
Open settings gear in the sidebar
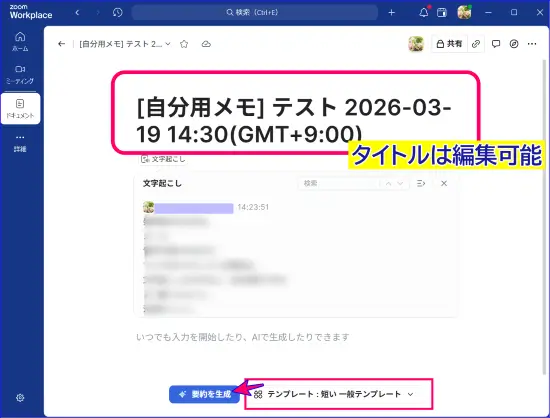[20, 398]
